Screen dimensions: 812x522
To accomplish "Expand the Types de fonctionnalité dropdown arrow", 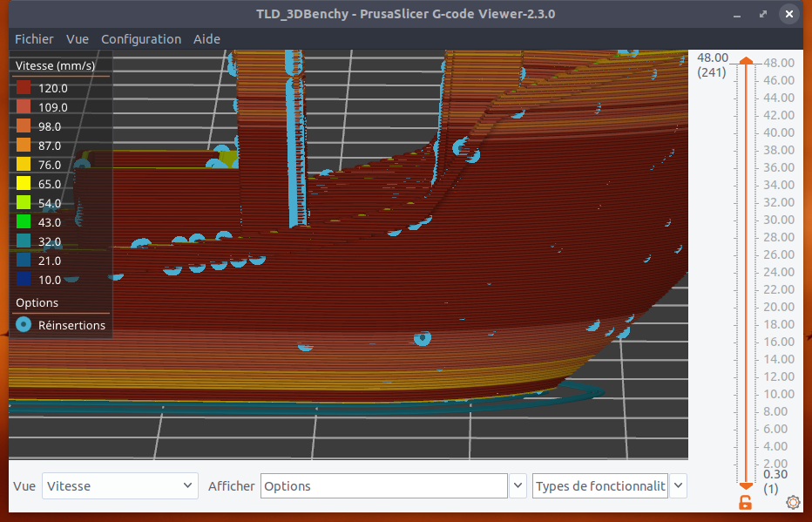I will click(x=678, y=485).
